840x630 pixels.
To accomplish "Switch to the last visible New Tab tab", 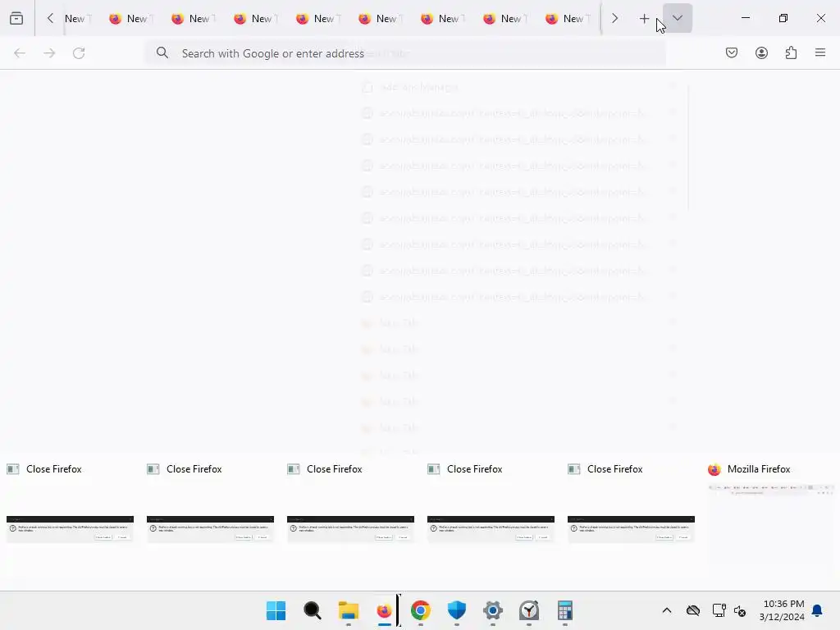I will click(568, 19).
